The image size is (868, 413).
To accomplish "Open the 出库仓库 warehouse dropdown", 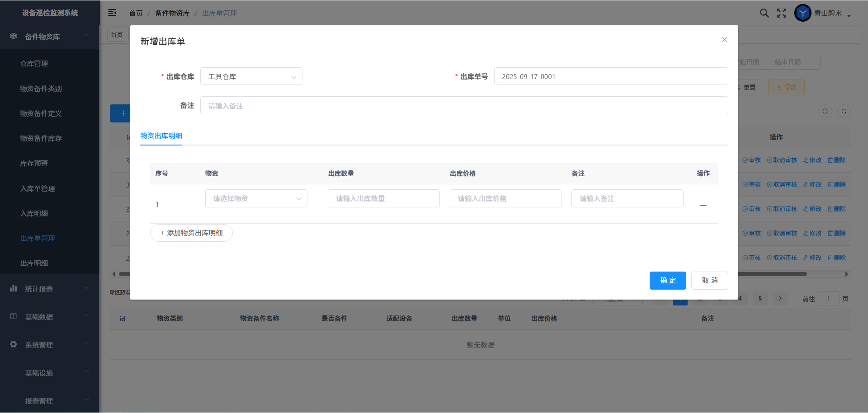I will [x=251, y=76].
